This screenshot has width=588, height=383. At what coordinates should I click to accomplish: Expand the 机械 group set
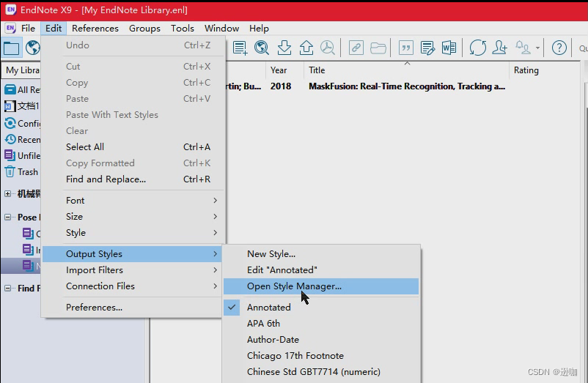coord(7,193)
